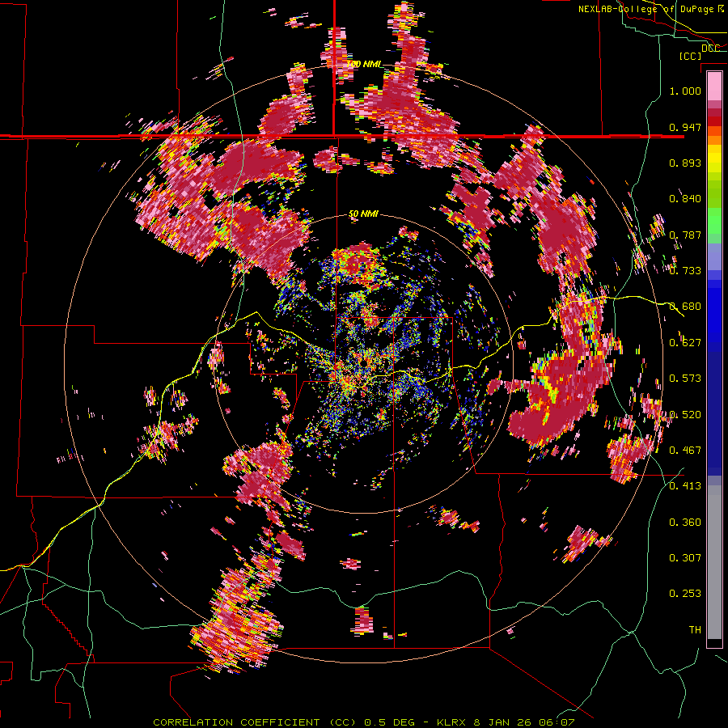Click the 0.893 legend value

coord(685,163)
